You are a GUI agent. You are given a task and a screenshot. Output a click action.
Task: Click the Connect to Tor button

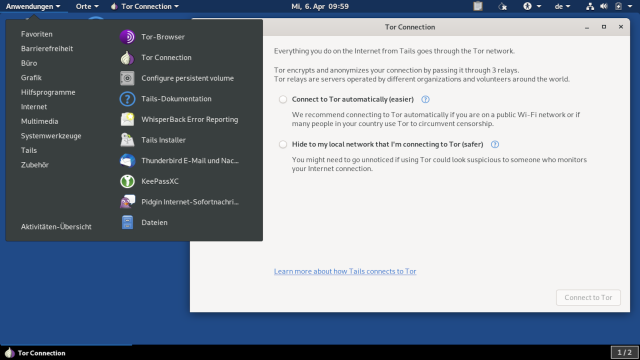tap(588, 298)
